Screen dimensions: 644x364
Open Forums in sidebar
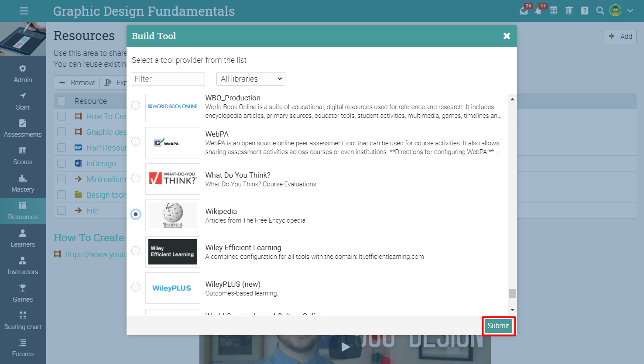tap(23, 348)
